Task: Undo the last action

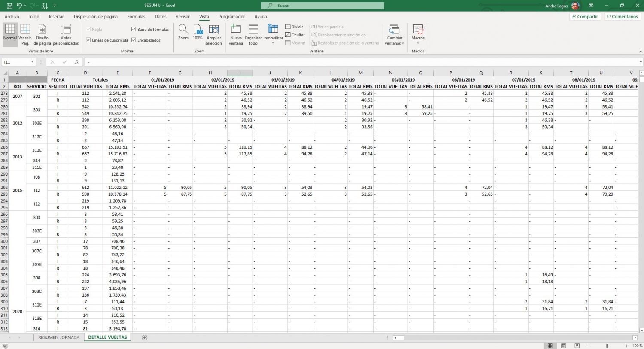Action: pos(19,6)
